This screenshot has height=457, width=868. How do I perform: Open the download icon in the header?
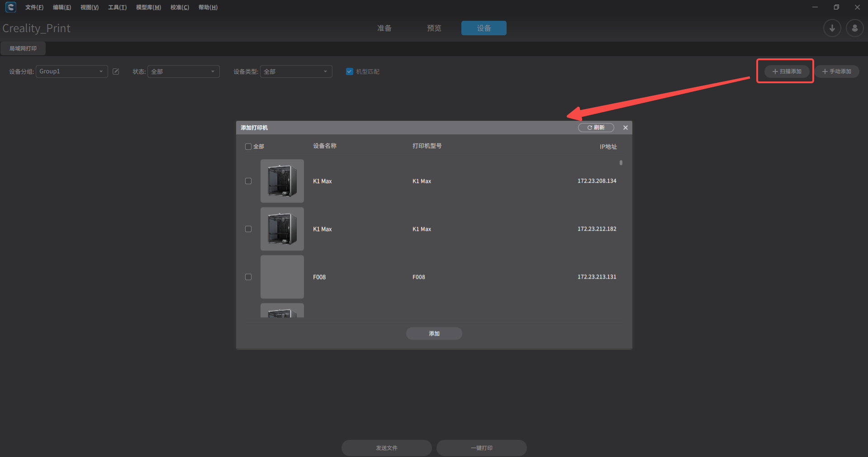pyautogui.click(x=832, y=28)
